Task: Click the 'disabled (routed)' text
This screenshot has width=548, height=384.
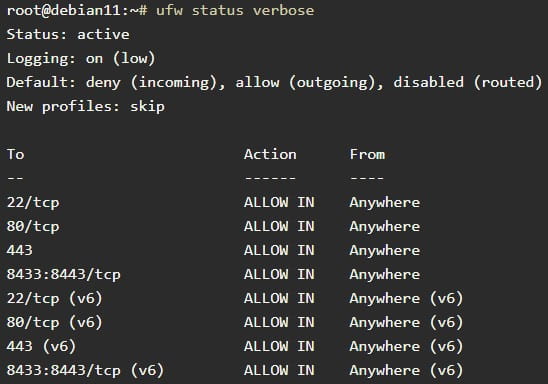Action: pyautogui.click(x=468, y=82)
